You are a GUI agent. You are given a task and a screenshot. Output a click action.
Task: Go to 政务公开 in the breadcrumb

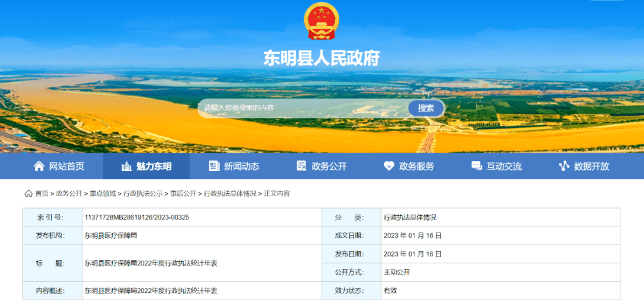pos(69,193)
